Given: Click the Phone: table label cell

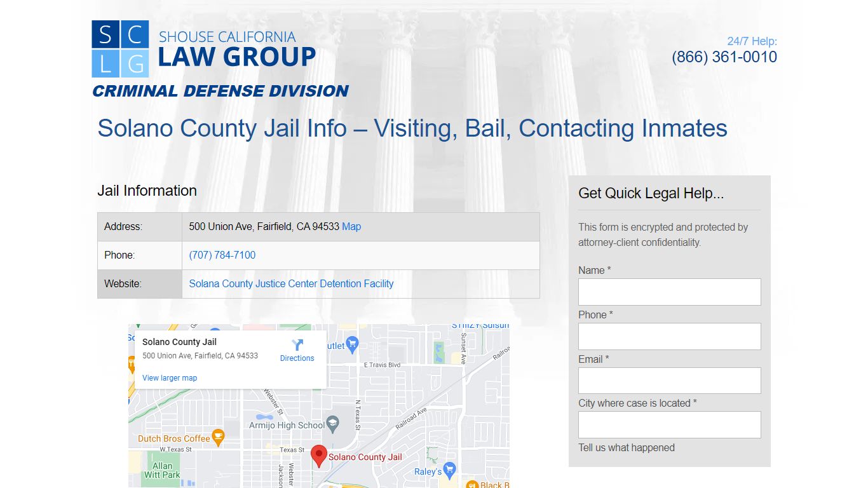Looking at the screenshot, I should click(140, 255).
